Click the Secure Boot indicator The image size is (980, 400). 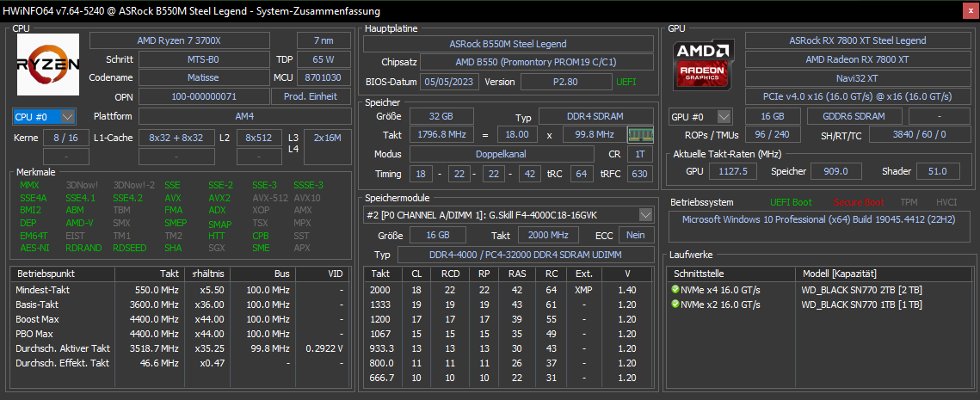[x=858, y=203]
